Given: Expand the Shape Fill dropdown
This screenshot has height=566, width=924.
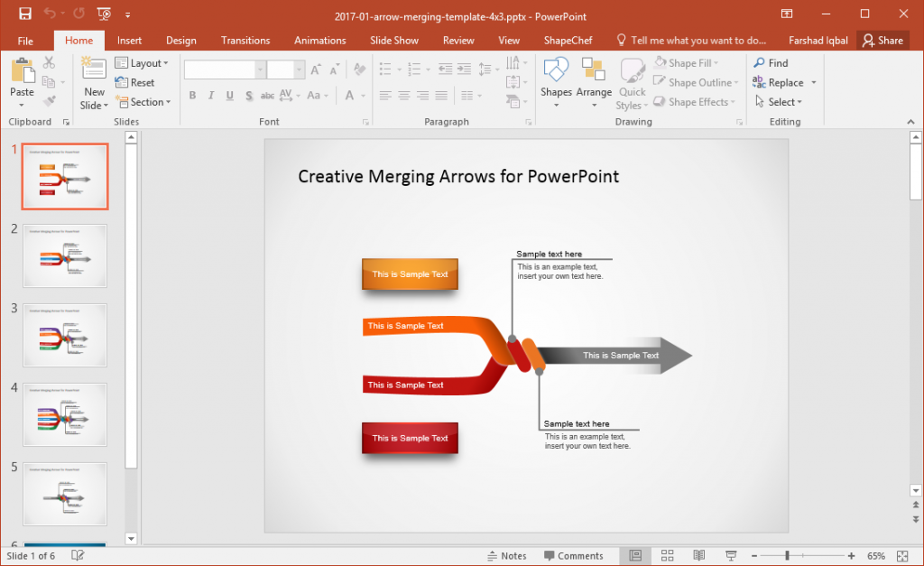Looking at the screenshot, I should [688, 62].
